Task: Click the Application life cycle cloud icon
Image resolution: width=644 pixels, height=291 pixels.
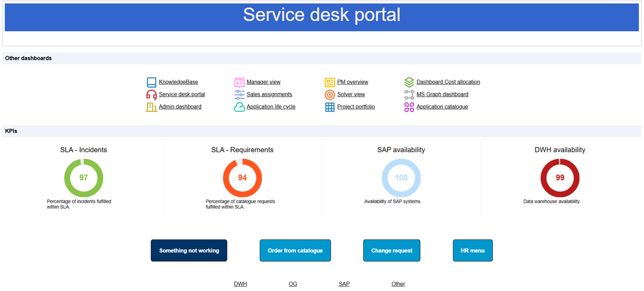Action: click(239, 107)
